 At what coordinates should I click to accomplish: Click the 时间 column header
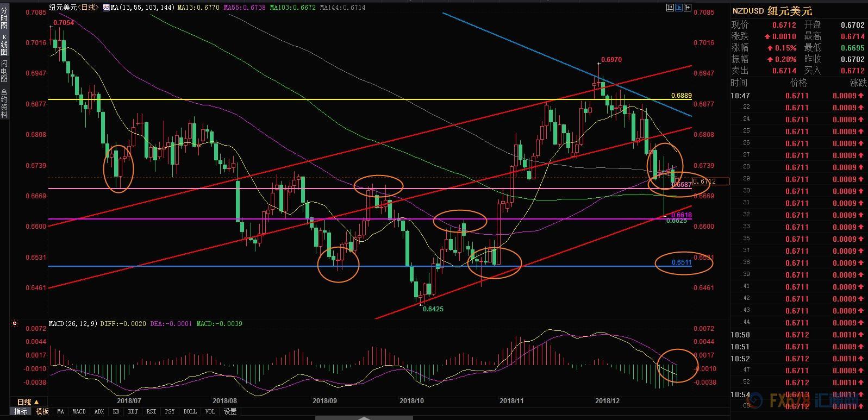(739, 83)
